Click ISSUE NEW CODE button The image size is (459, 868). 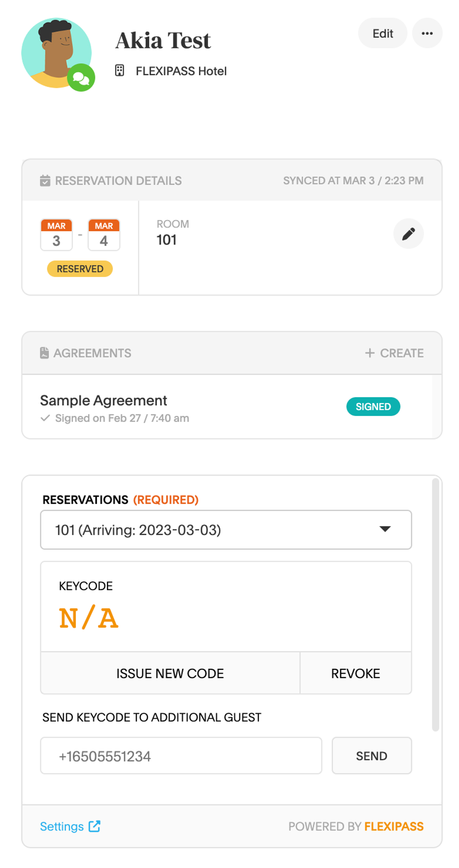[171, 673]
